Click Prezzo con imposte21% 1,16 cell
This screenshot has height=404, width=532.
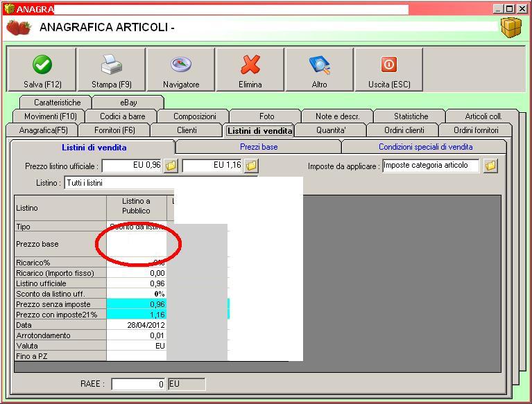[x=137, y=315]
